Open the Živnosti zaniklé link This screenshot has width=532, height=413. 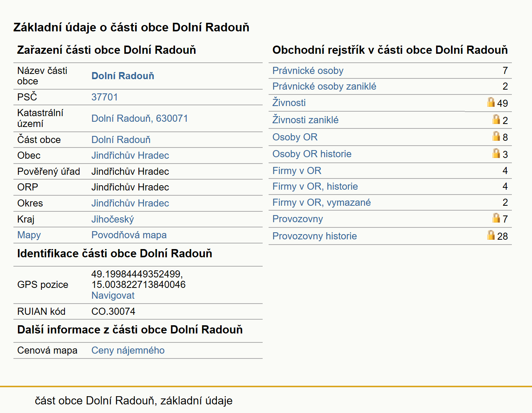coord(306,119)
